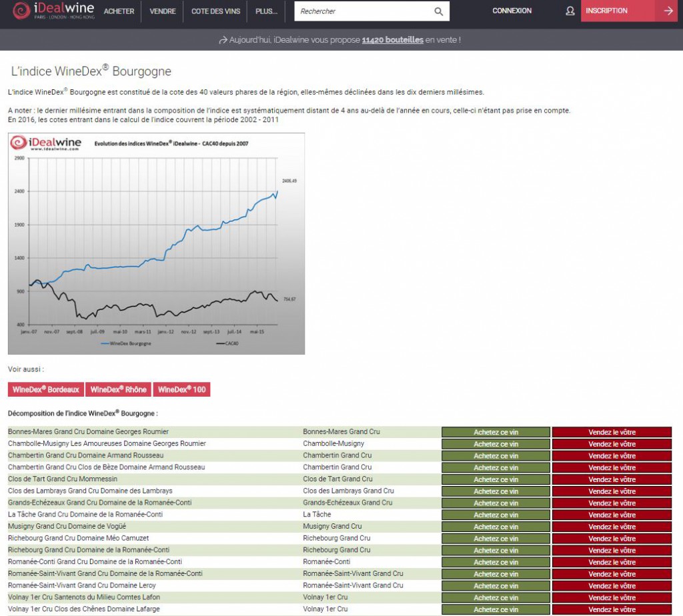Click Achetez ce vin for Musigny de Vogüé
The height and width of the screenshot is (616, 683).
click(x=496, y=527)
